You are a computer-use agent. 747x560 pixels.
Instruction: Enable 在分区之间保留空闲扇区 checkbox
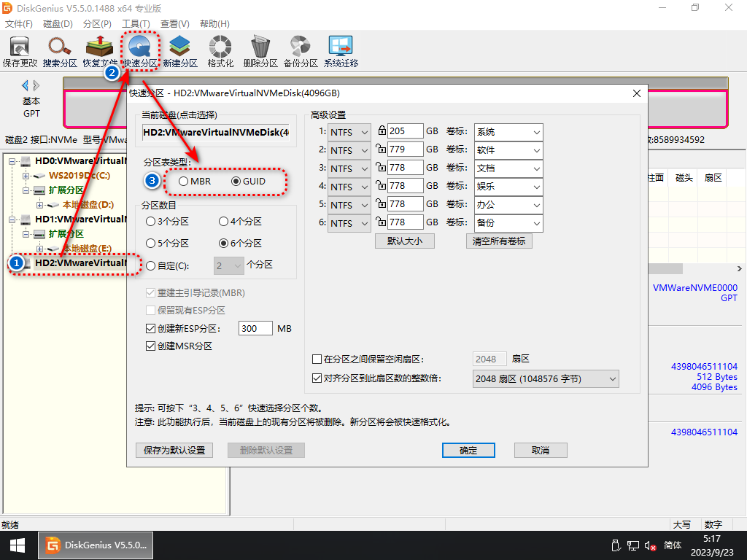click(317, 359)
